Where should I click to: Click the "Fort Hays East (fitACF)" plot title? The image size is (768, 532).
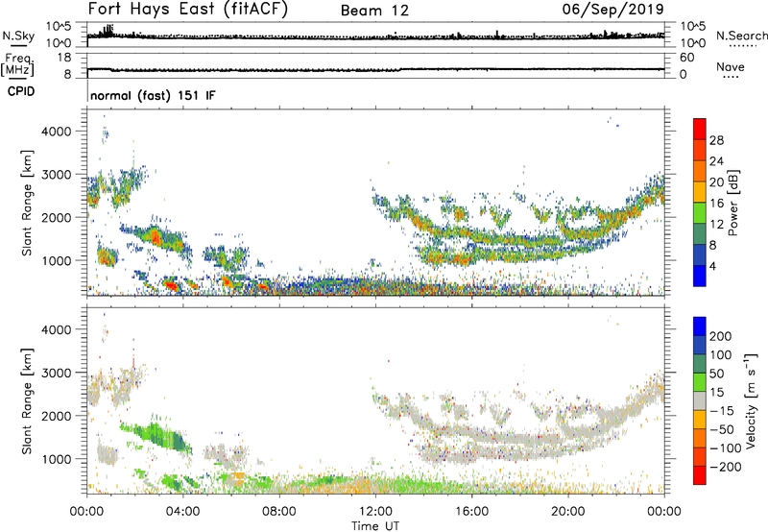click(x=188, y=10)
